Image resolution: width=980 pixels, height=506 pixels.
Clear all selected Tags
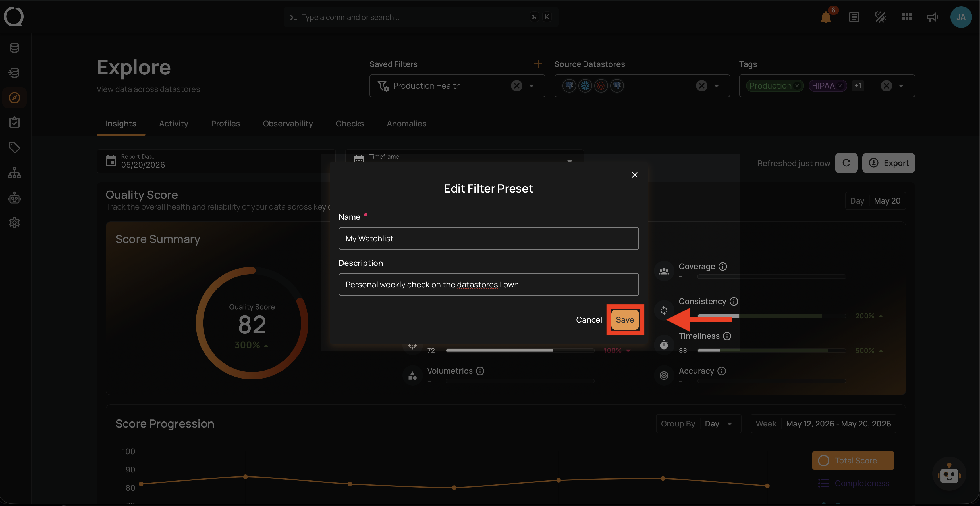(886, 86)
